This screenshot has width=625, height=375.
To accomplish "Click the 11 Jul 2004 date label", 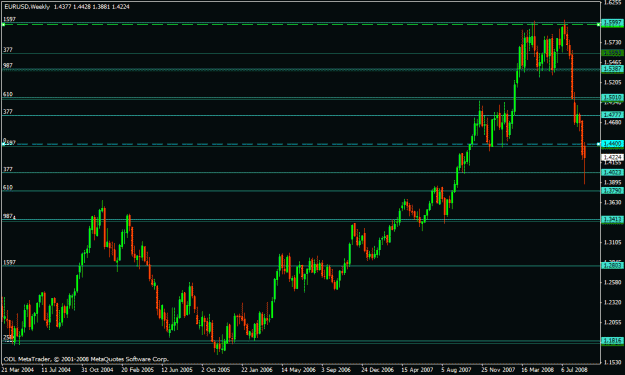I will click(56, 370).
